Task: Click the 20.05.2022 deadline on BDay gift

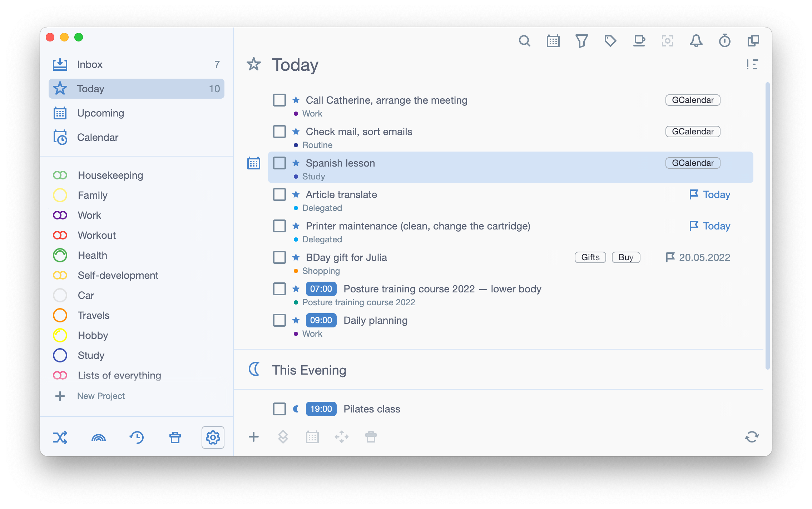Action: pyautogui.click(x=698, y=258)
